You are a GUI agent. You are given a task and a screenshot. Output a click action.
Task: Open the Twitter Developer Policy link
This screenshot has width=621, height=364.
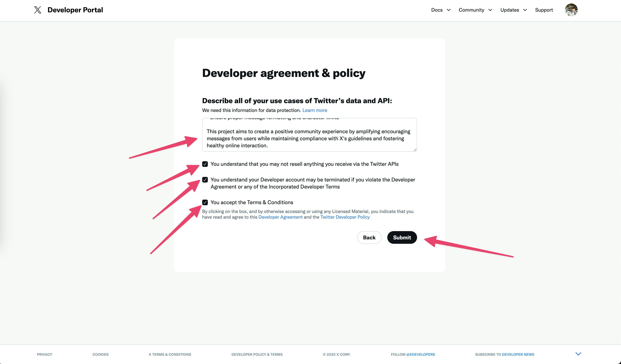click(345, 217)
